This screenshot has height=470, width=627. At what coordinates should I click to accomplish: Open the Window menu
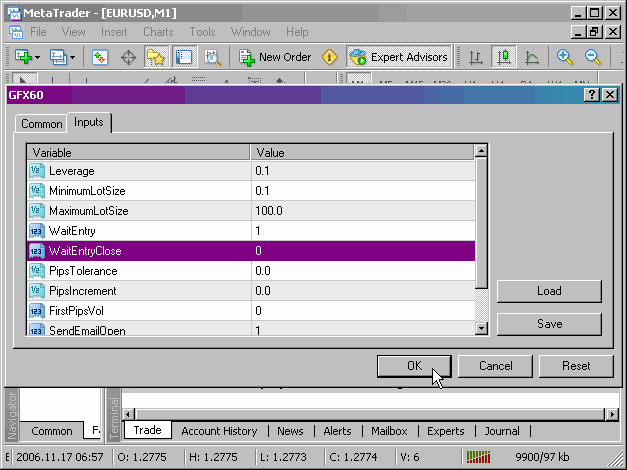click(251, 32)
